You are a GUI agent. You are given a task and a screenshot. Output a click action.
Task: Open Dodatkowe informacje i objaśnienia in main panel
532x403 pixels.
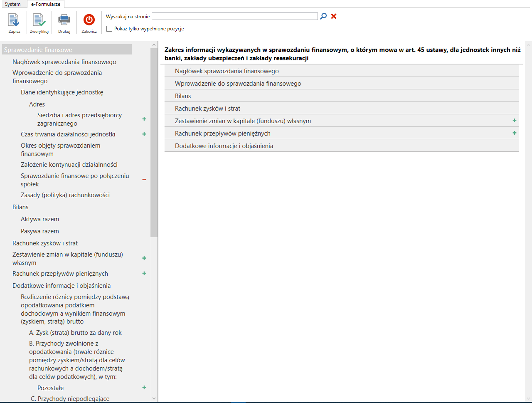click(x=342, y=146)
